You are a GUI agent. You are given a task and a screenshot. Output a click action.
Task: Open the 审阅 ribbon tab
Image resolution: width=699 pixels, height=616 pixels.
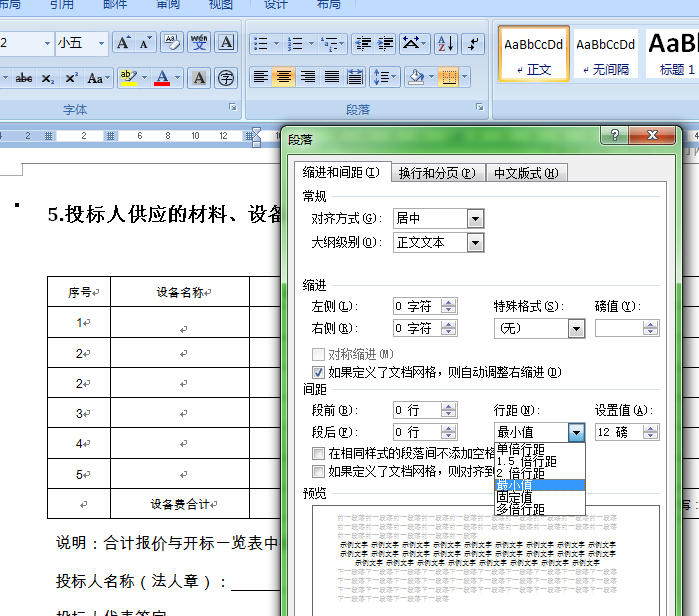tap(168, 5)
